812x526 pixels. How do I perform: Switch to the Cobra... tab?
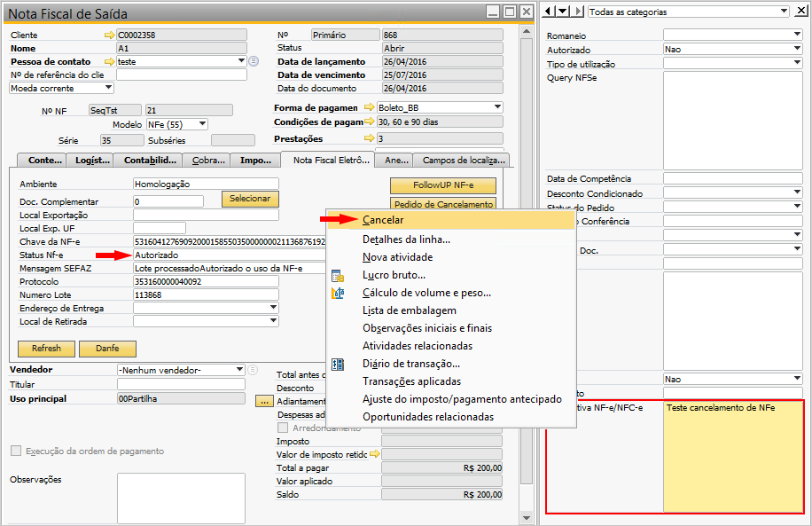click(x=208, y=161)
